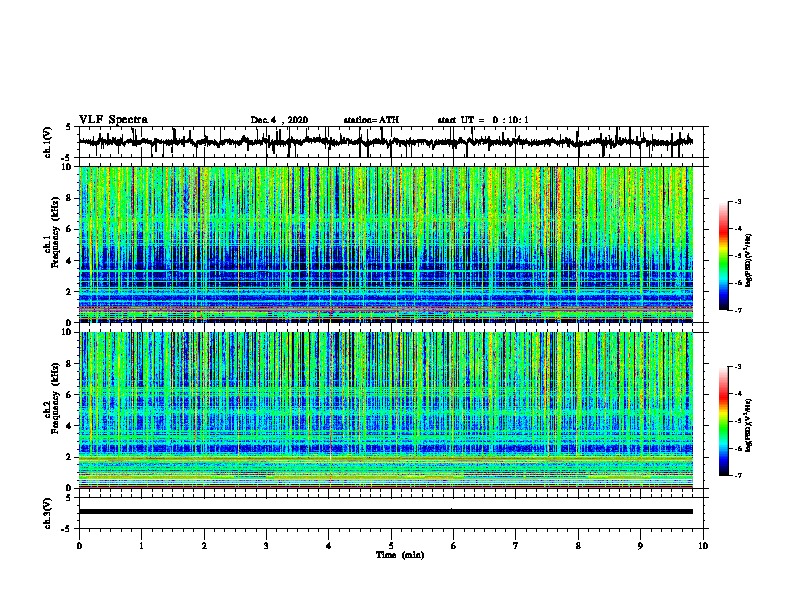Image resolution: width=792 pixels, height=612 pixels.
Task: Click time axis tick label "1"
Action: pyautogui.click(x=141, y=546)
